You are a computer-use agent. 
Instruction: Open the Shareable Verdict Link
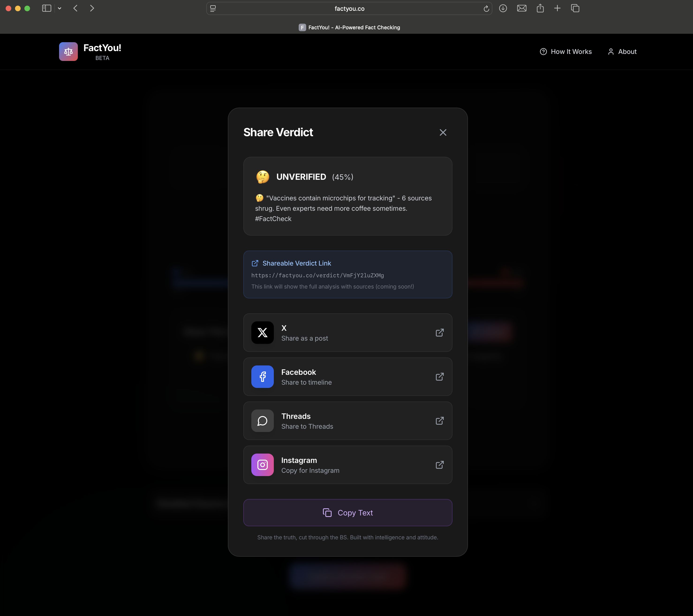296,263
